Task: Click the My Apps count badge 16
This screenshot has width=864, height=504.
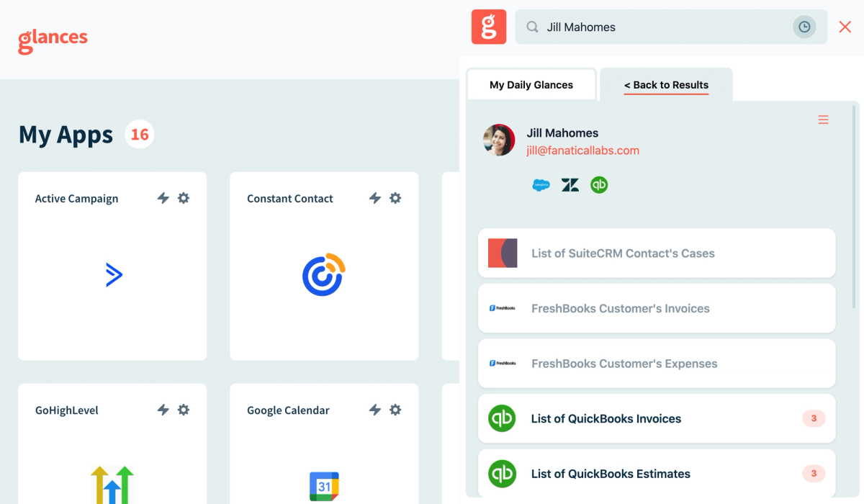Action: click(140, 135)
